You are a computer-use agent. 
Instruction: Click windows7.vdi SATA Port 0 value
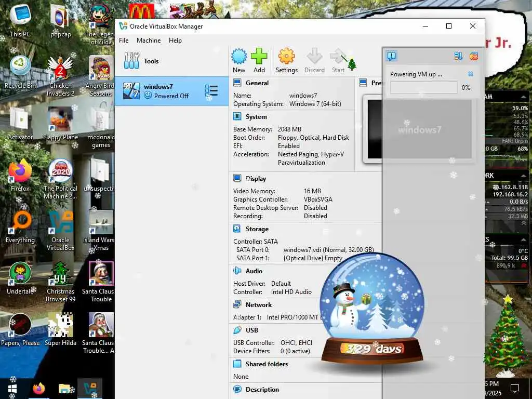(x=328, y=250)
